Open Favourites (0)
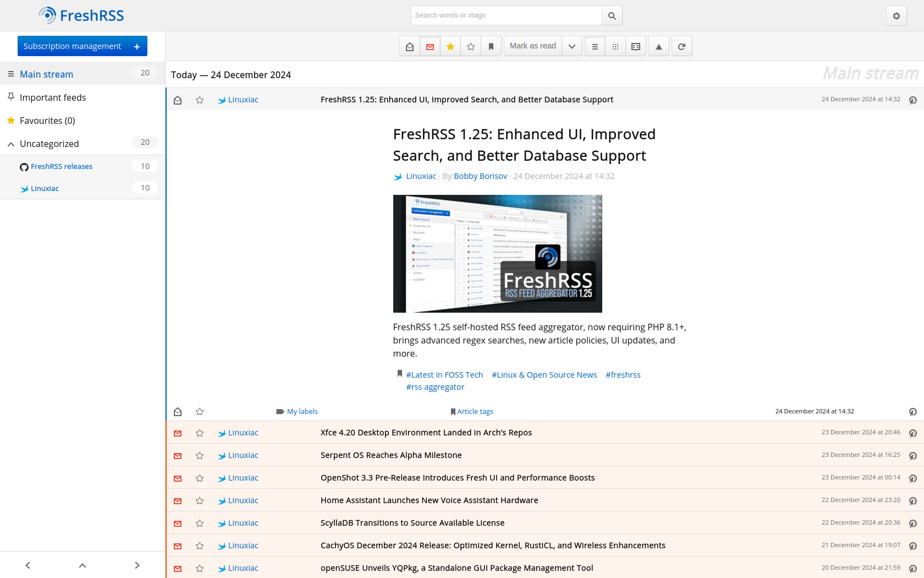This screenshot has width=924, height=578. coord(47,121)
